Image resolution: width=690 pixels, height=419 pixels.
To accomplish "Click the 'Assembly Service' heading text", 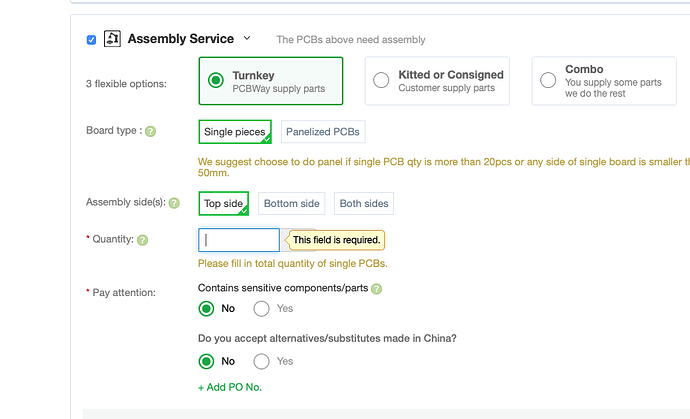I will pos(181,39).
